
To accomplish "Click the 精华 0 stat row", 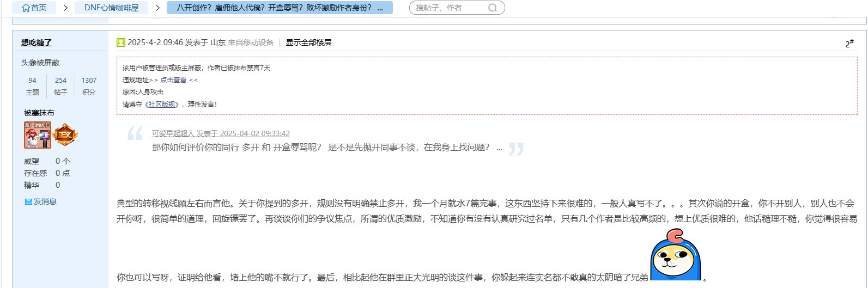I will pos(42,185).
